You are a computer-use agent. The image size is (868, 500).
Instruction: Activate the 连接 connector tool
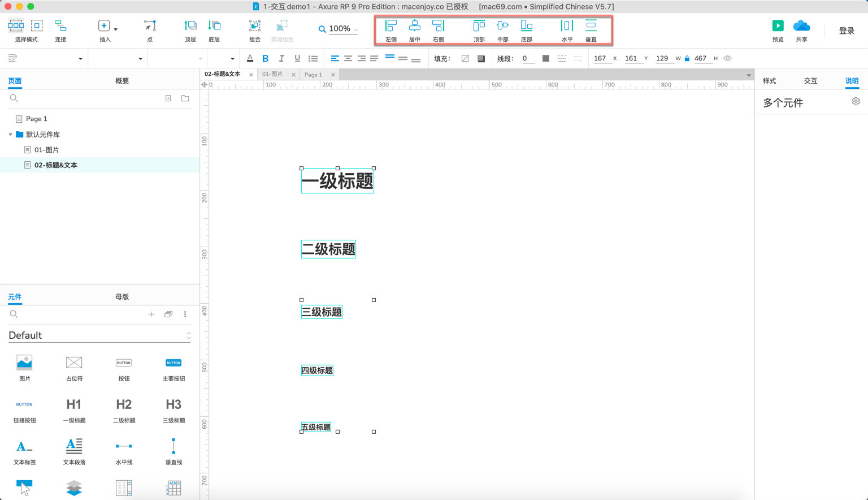point(60,30)
